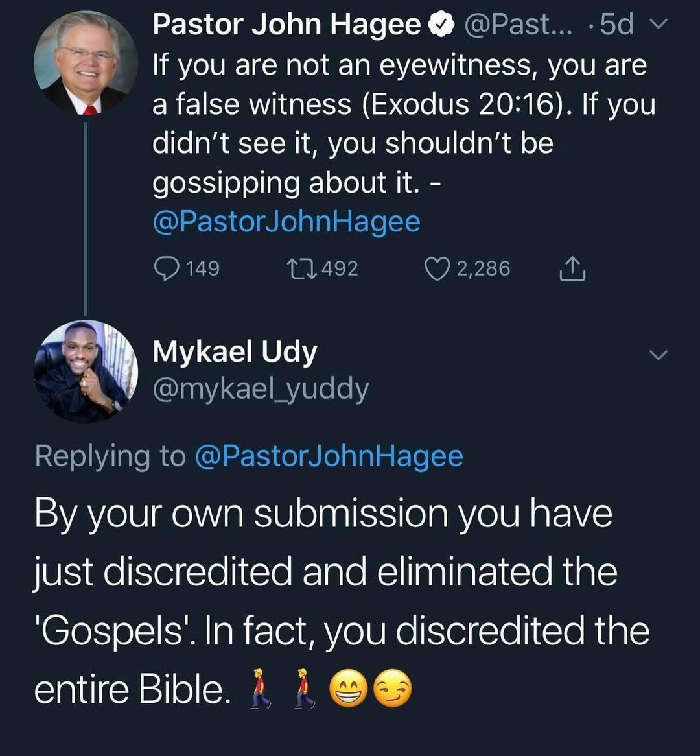This screenshot has width=700, height=756.
Task: Click the retweet arrows icon
Action: [x=303, y=268]
